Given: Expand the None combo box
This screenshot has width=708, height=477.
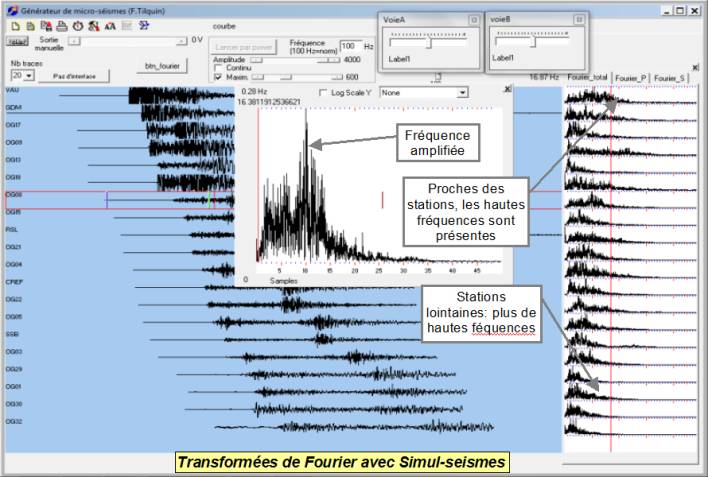Looking at the screenshot, I should pos(462,92).
